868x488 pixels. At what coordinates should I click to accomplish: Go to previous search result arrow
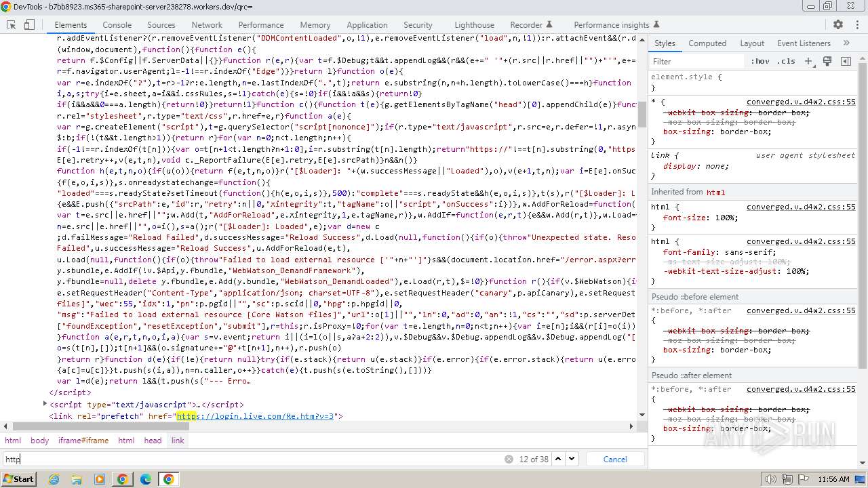[558, 459]
